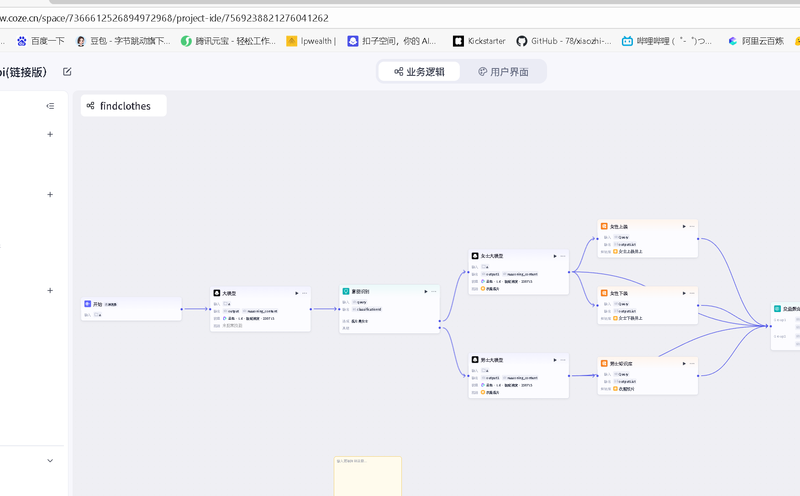This screenshot has height=496, width=800.
Task: Select the teal variable aggregation node icon
Action: 778,309
